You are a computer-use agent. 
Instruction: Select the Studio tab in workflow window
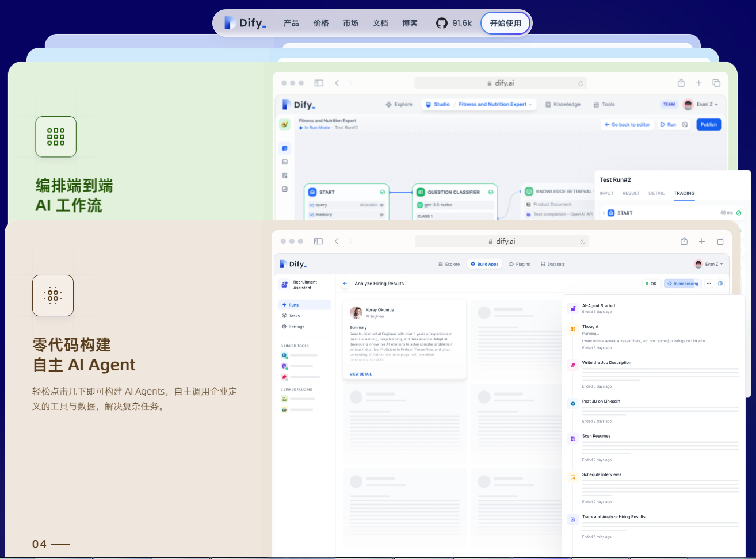438,104
